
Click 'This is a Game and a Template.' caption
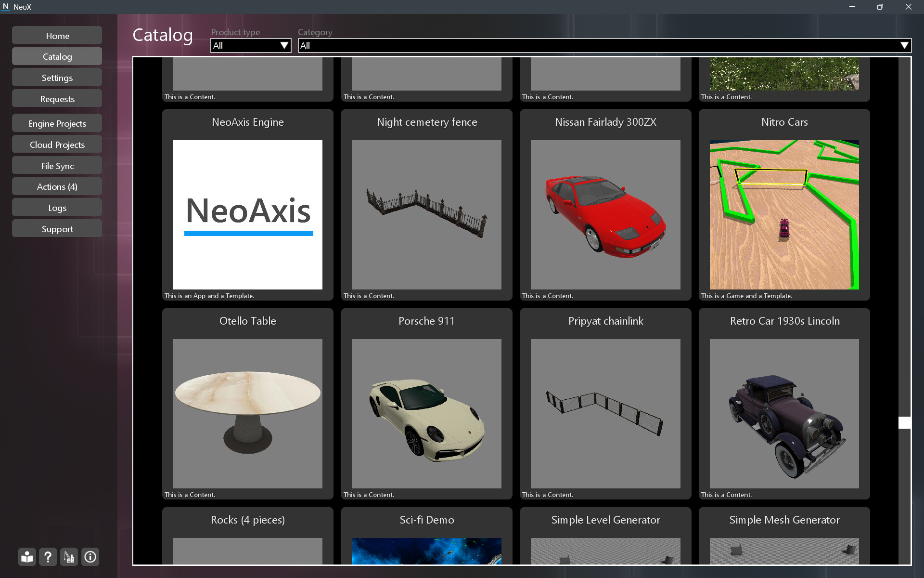746,296
